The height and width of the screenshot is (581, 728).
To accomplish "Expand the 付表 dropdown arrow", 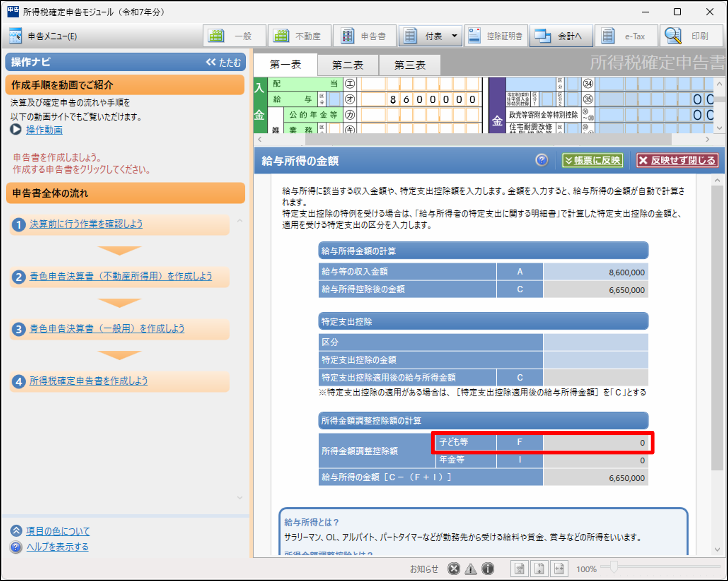I will (455, 36).
